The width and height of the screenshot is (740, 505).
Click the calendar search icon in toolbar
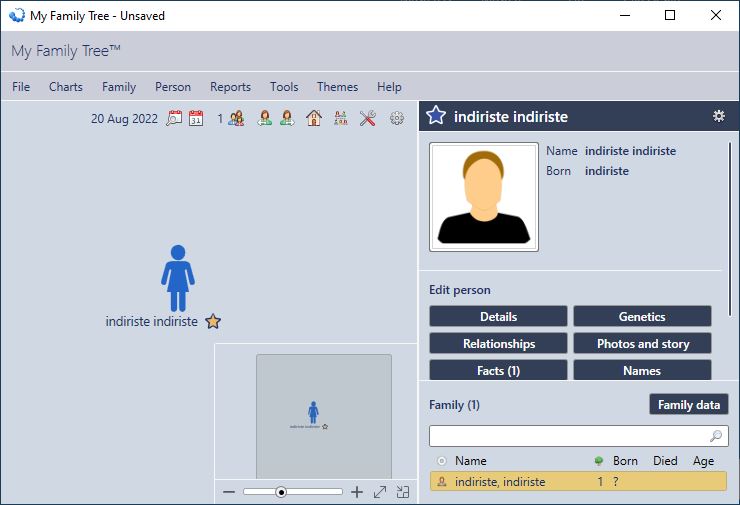(174, 118)
